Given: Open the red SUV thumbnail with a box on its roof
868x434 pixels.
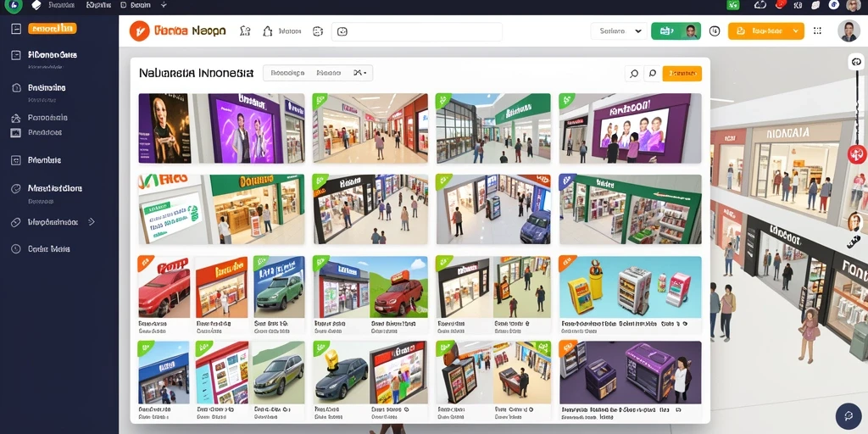Looking at the screenshot, I should (x=398, y=287).
